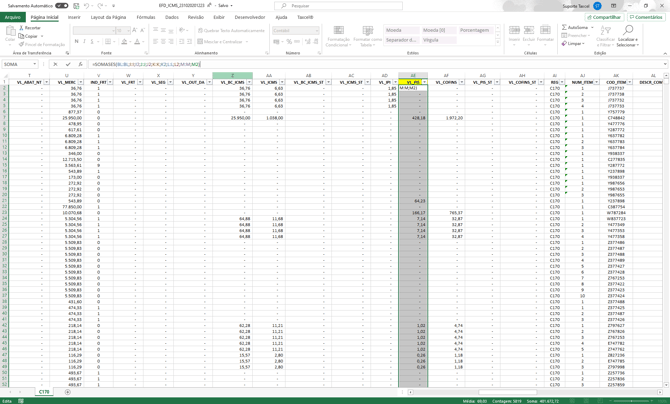This screenshot has height=404, width=670.
Task: Click the AutoSoma sigma icon
Action: pos(565,28)
